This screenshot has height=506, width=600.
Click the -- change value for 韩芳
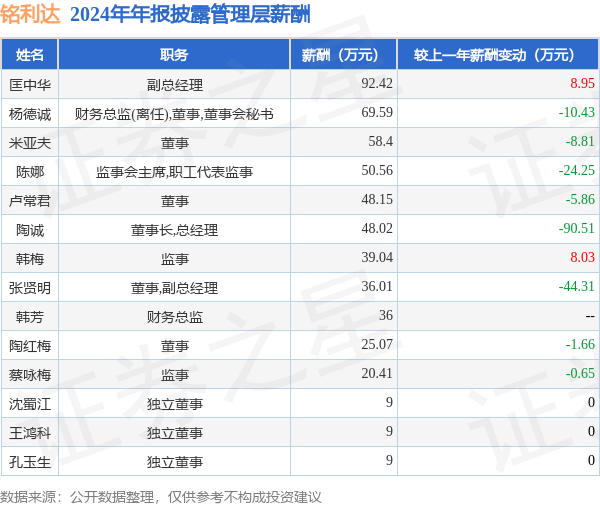[590, 316]
